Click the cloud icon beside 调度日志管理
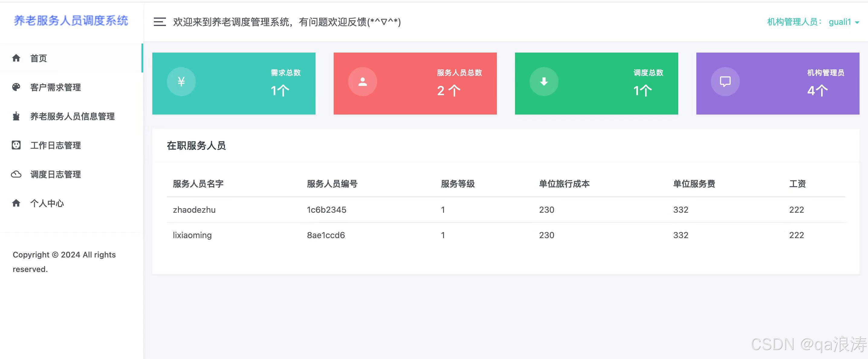Image resolution: width=868 pixels, height=359 pixels. pyautogui.click(x=16, y=174)
